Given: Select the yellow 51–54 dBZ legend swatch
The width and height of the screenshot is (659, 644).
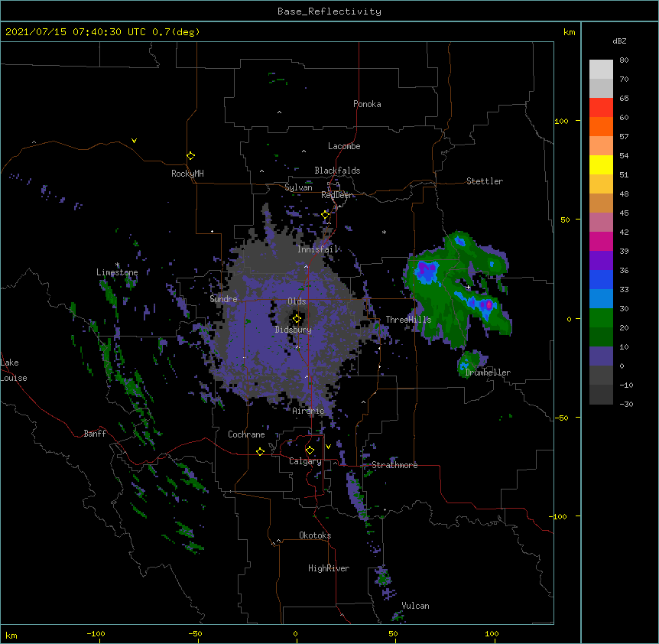Looking at the screenshot, I should 601,164.
